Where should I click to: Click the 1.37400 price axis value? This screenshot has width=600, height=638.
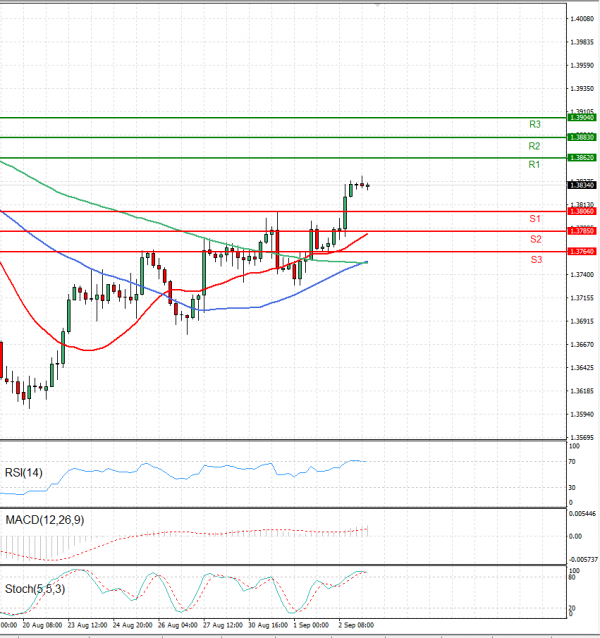(x=582, y=275)
